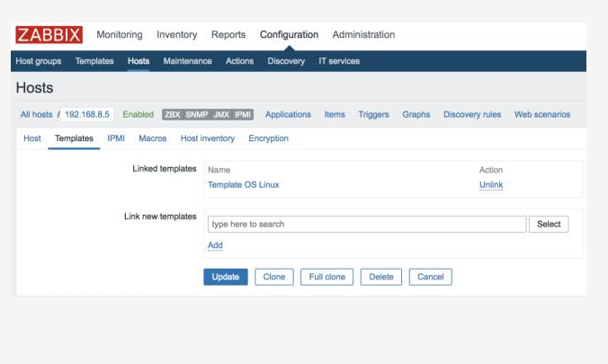Click the Hosts page heading
This screenshot has width=608, height=364.
[34, 88]
